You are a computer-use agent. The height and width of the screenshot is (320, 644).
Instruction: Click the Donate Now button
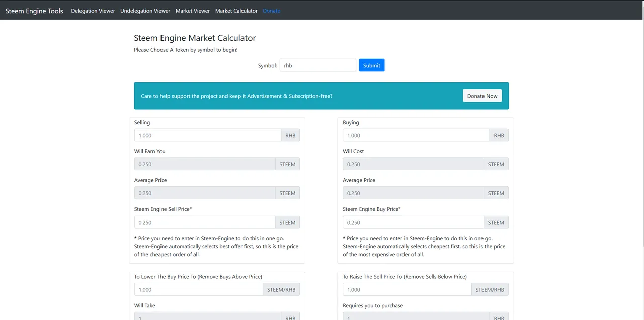(482, 96)
